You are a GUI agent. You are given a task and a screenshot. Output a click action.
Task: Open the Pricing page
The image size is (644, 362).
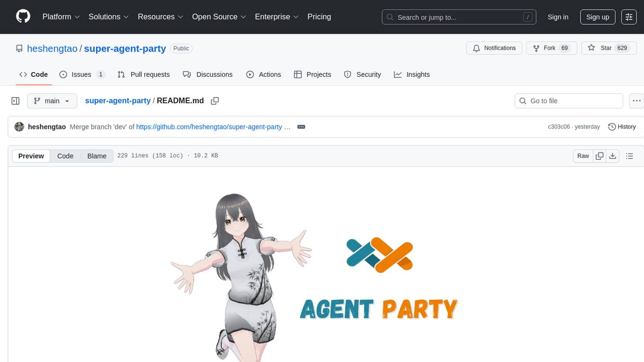(319, 17)
